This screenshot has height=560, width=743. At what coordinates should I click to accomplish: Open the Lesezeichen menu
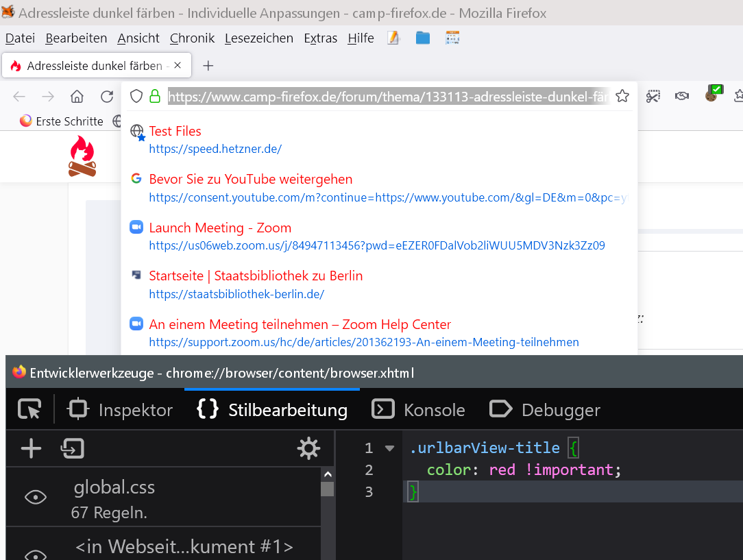coord(258,38)
